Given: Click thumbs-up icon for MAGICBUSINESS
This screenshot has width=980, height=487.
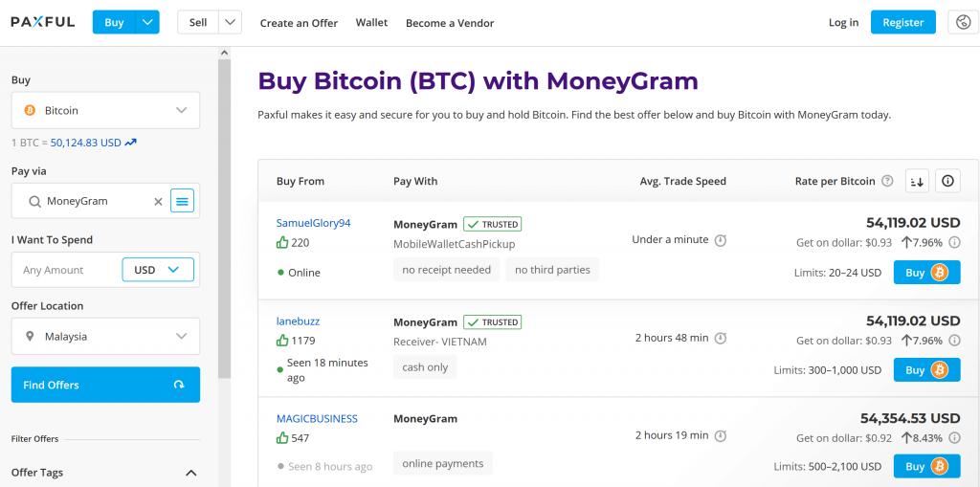Looking at the screenshot, I should [282, 438].
